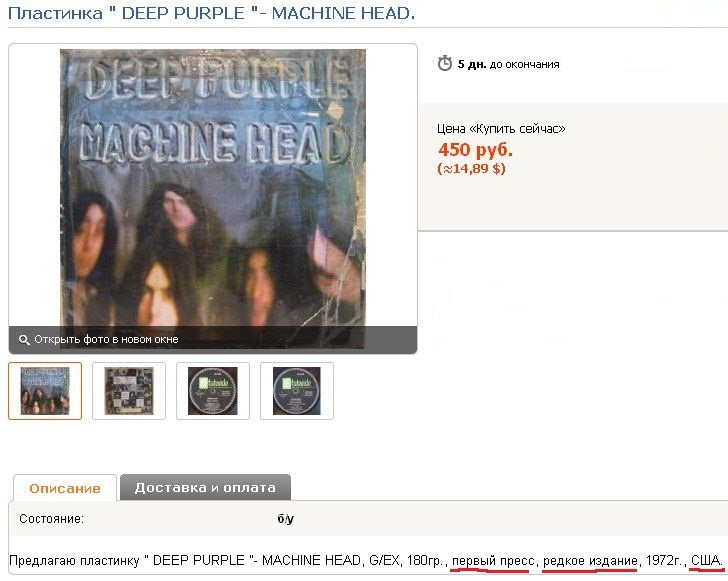Viewport: 728px width, 581px height.
Task: Select the first front cover thumbnail
Action: click(x=45, y=391)
